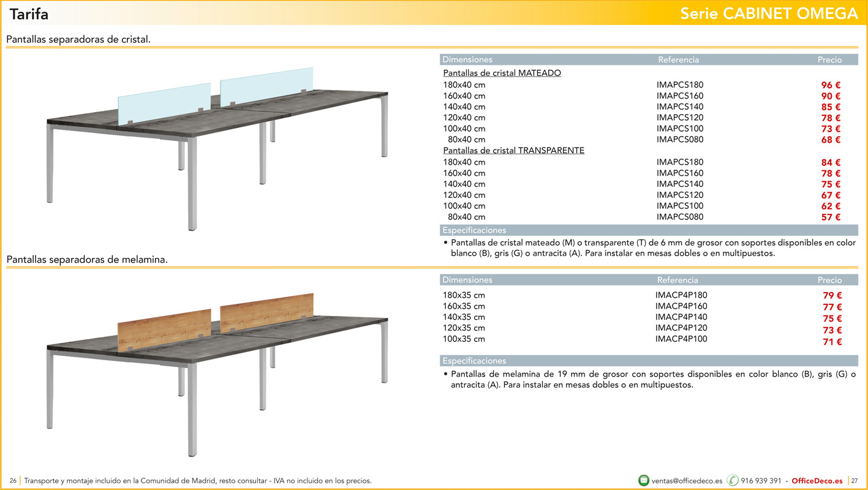The height and width of the screenshot is (490, 868).
Task: Click the price "68 €"
Action: (831, 140)
